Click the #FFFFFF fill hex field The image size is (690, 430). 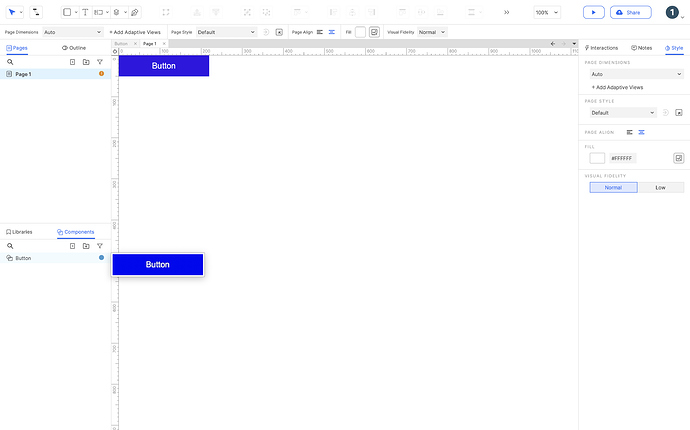point(622,158)
